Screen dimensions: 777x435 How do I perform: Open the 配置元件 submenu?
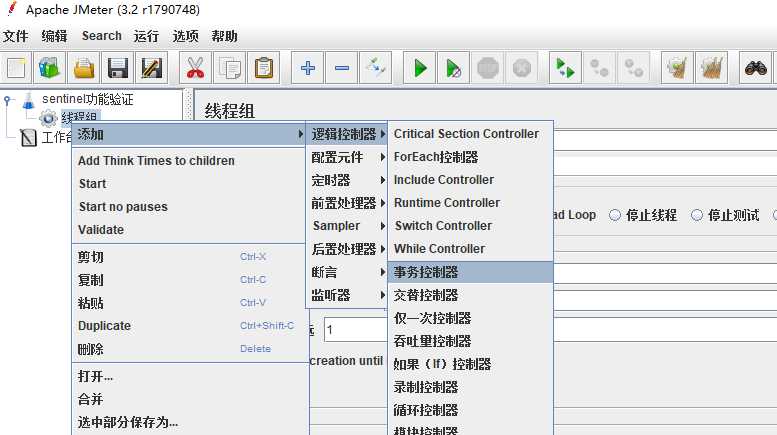[346, 157]
